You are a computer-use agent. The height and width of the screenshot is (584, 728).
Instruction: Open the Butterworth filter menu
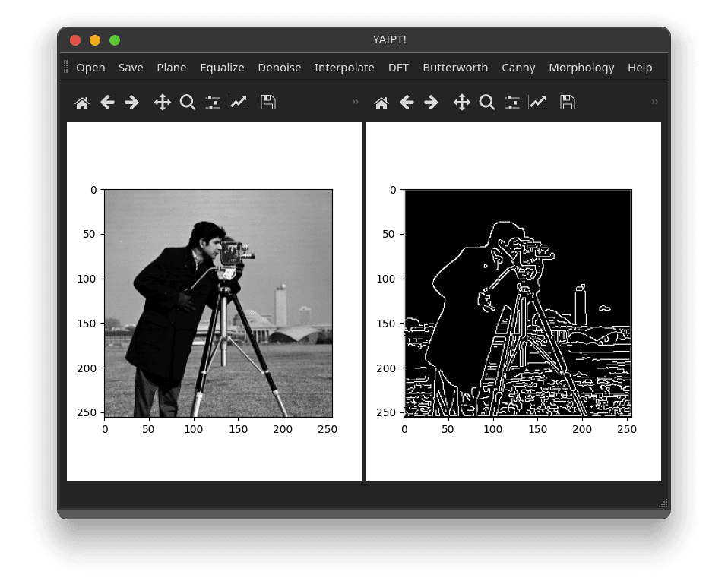click(455, 68)
